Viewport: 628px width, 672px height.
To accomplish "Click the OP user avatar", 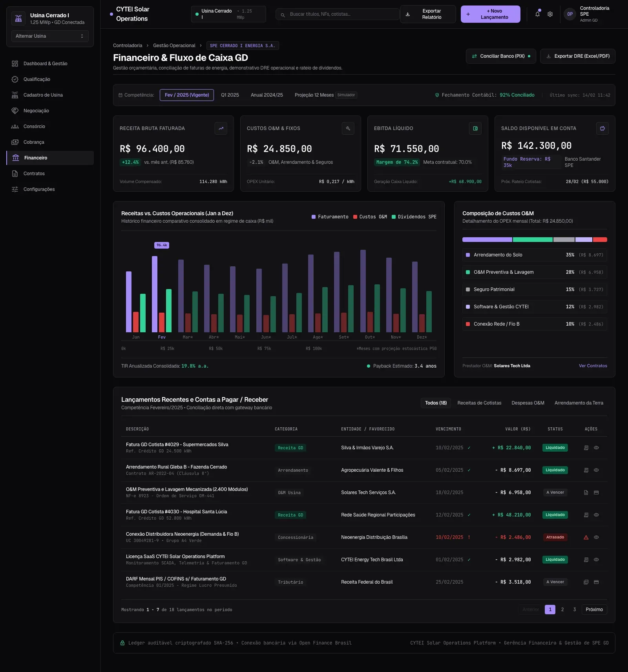I will point(570,14).
